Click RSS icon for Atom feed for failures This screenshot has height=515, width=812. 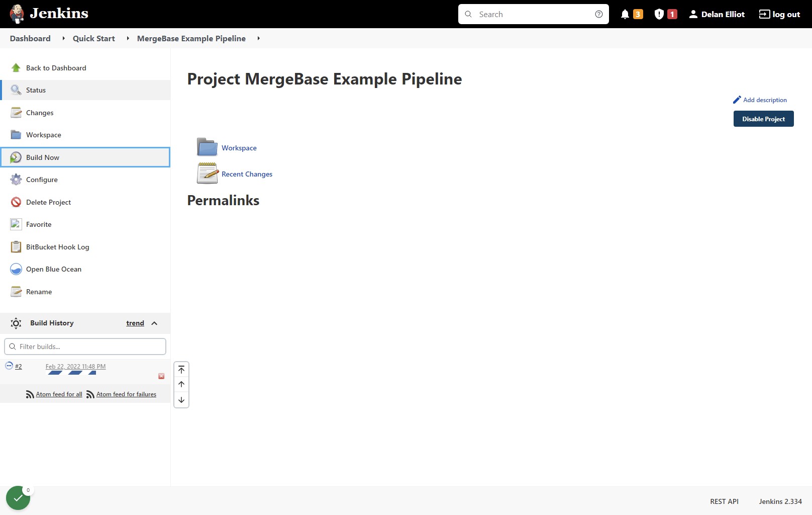point(90,395)
